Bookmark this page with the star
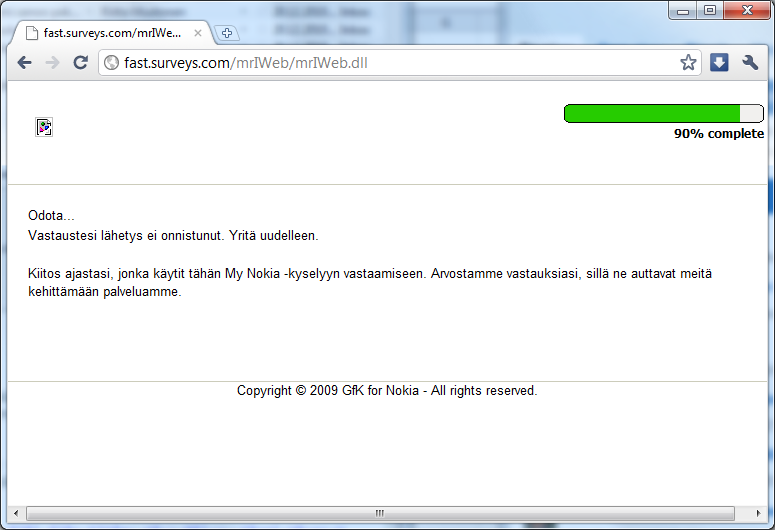The width and height of the screenshot is (775, 530). point(688,63)
